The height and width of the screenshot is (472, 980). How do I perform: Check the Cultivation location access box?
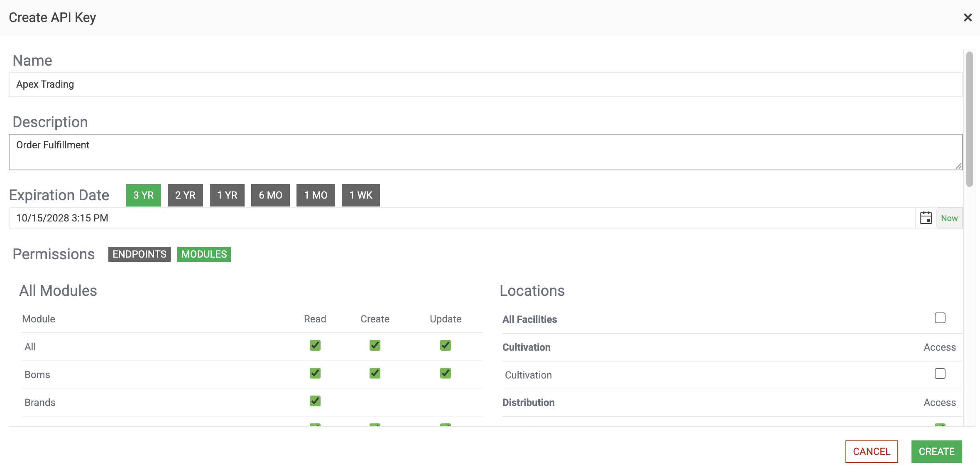(940, 374)
